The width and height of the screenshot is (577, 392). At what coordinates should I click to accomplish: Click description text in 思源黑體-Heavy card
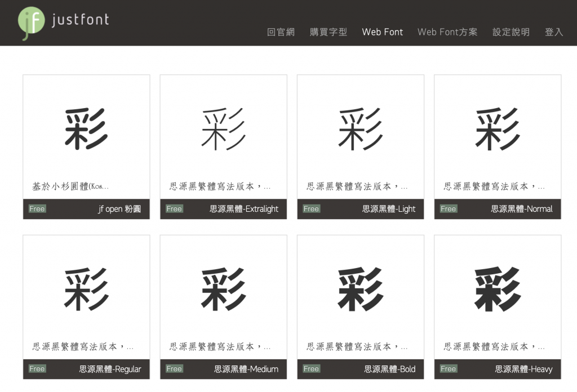click(x=494, y=346)
